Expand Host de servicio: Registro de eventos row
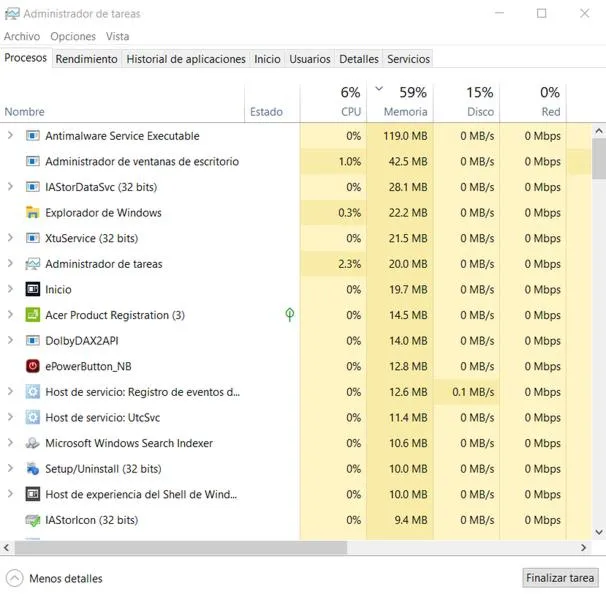Screen dimensions: 606x600 [x=10, y=392]
